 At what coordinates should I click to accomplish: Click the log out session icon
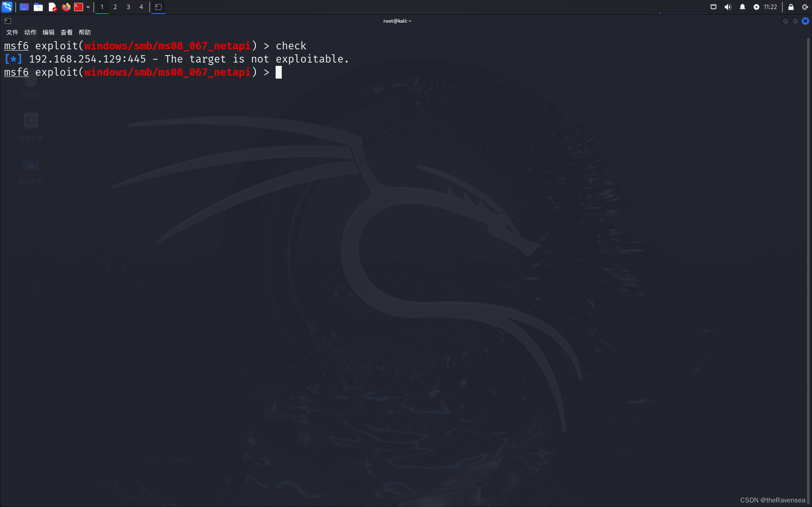pyautogui.click(x=805, y=7)
